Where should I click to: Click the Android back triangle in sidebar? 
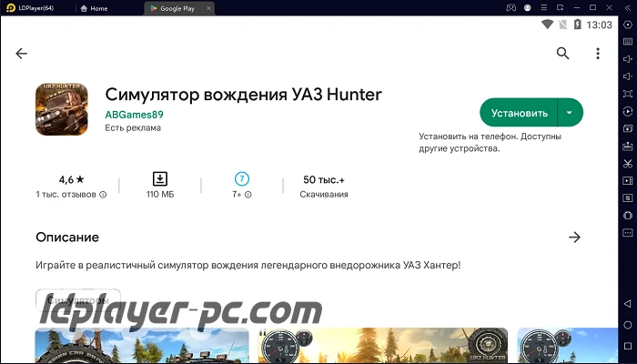[x=628, y=303]
